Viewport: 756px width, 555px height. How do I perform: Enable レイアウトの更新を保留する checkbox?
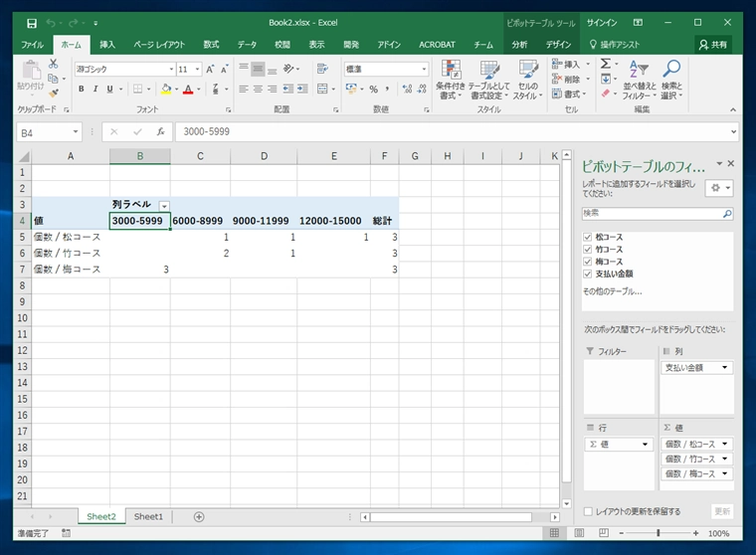click(x=588, y=511)
